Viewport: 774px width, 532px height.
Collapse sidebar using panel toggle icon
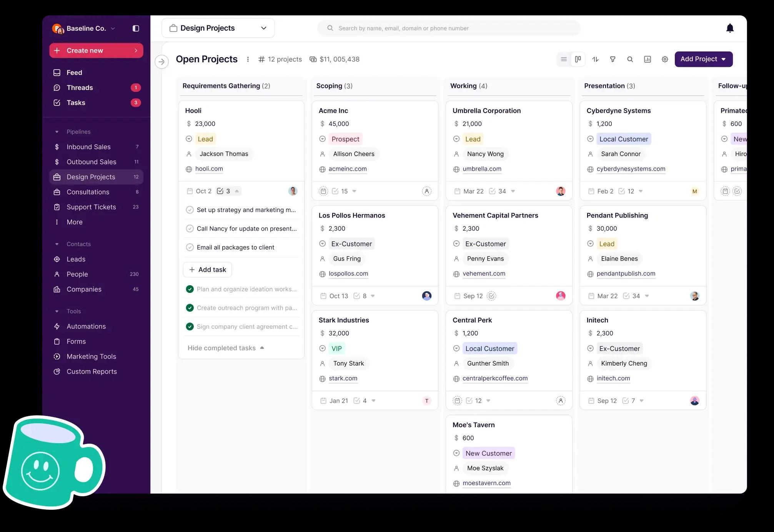point(136,28)
